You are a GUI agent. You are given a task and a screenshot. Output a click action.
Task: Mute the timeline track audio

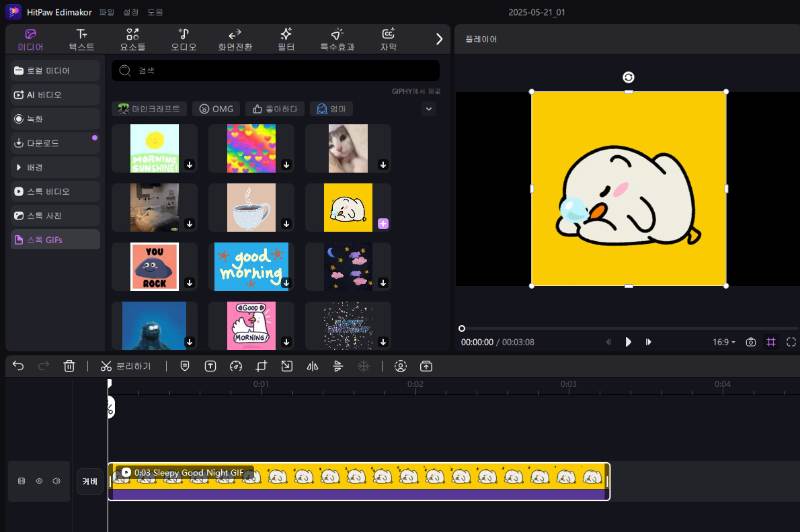(56, 481)
